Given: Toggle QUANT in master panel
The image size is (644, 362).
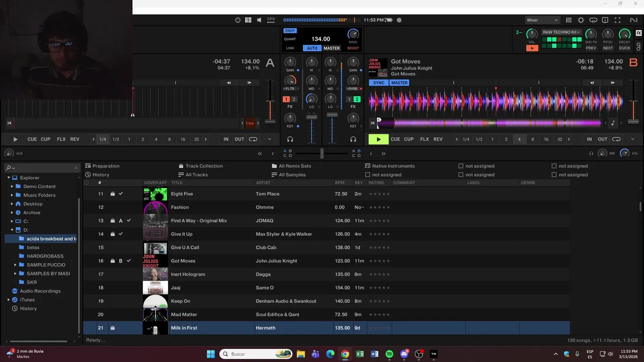Looking at the screenshot, I should pyautogui.click(x=290, y=39).
